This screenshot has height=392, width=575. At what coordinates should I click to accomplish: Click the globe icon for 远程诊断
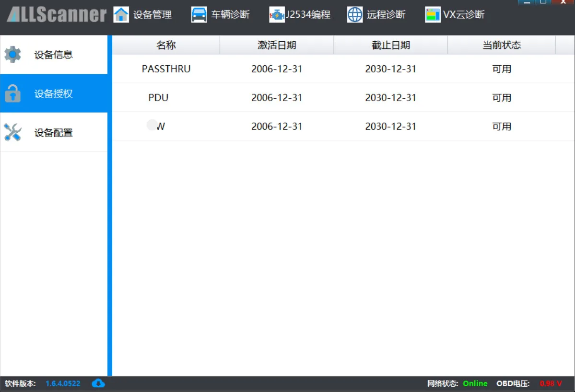tap(354, 15)
